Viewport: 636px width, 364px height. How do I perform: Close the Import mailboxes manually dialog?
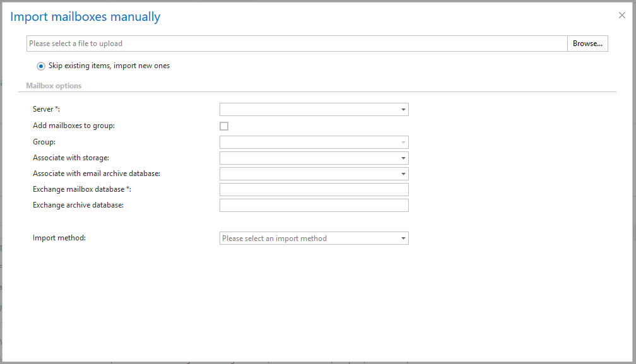[621, 16]
